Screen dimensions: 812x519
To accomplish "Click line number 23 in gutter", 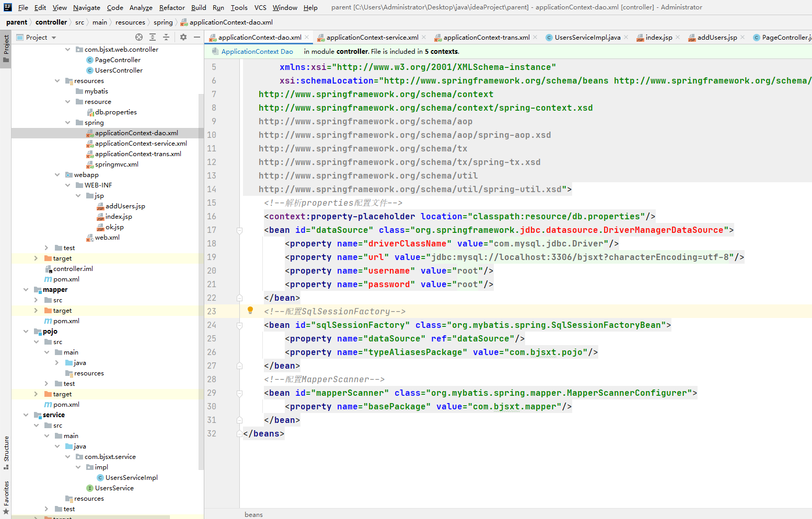I will (212, 311).
